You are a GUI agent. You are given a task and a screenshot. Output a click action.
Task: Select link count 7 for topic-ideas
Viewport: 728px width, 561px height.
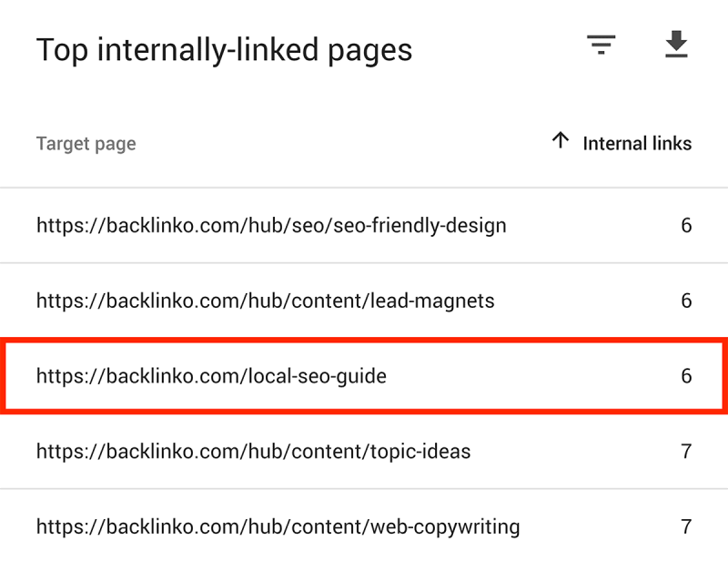click(686, 452)
